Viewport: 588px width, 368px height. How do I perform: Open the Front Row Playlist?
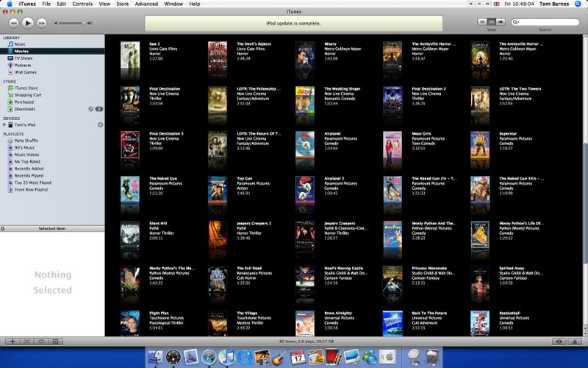pyautogui.click(x=31, y=190)
